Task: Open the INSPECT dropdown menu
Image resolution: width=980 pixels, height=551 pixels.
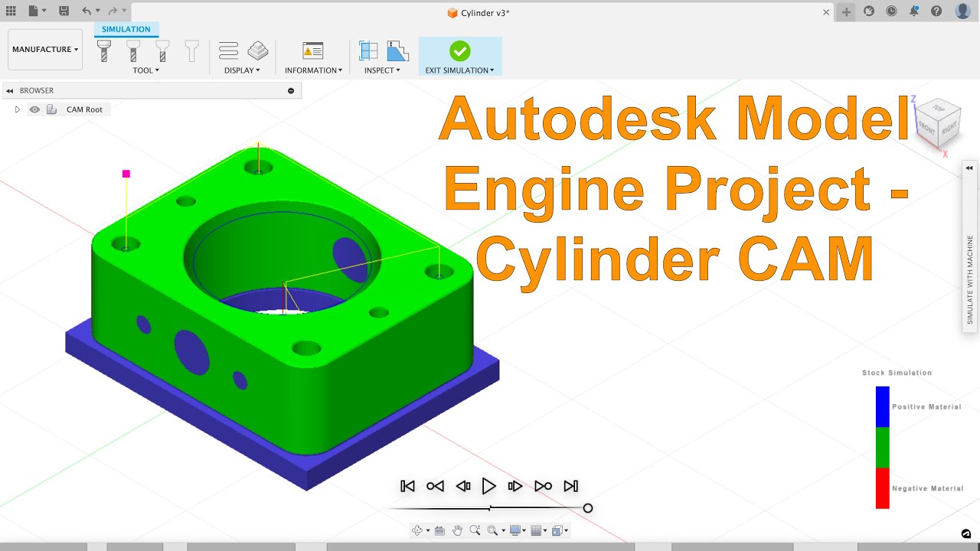Action: tap(382, 70)
